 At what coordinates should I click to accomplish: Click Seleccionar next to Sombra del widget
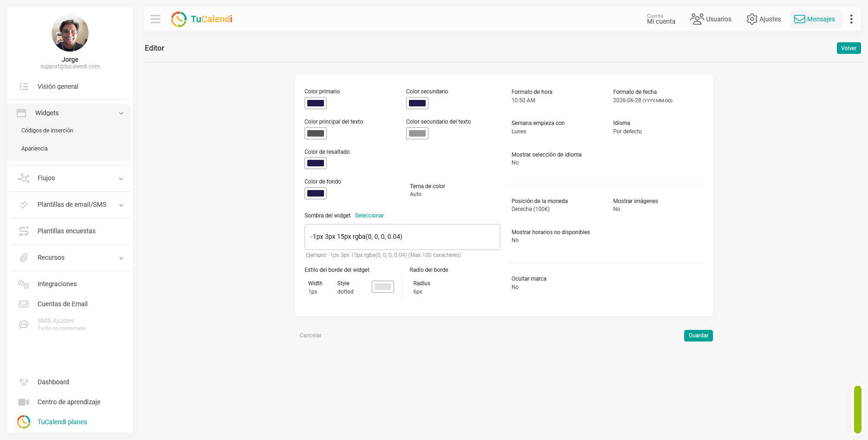[x=369, y=216]
